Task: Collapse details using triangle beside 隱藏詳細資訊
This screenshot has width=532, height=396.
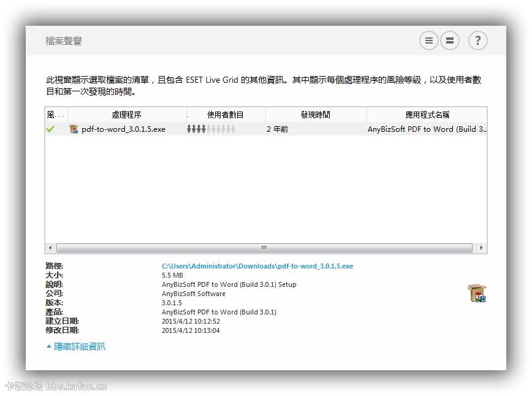Action: coord(49,346)
